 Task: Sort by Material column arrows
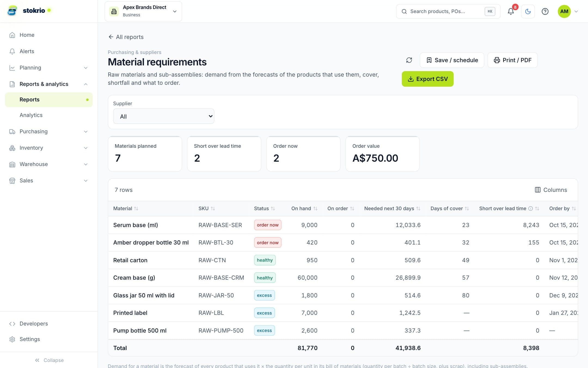(x=136, y=209)
